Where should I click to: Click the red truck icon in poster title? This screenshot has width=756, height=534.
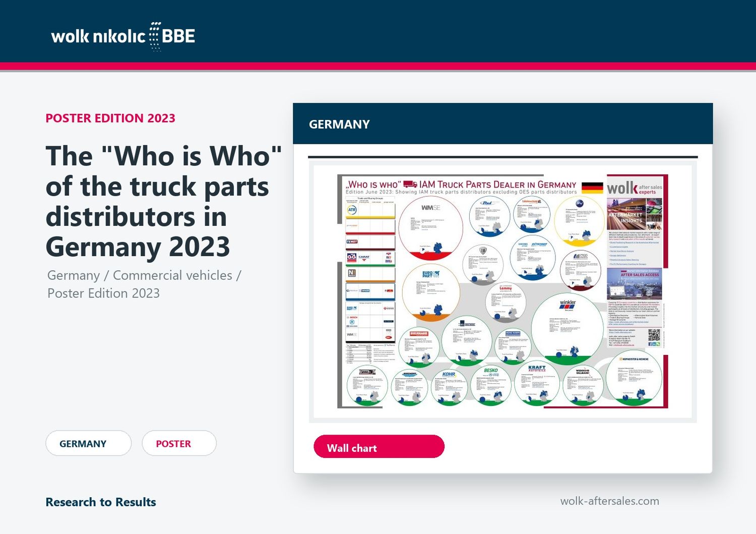pyautogui.click(x=410, y=185)
